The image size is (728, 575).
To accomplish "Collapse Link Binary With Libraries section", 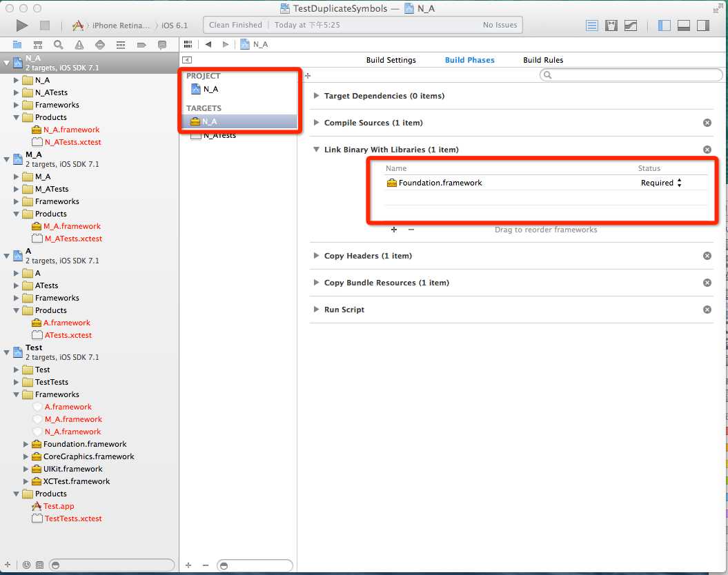I will tap(316, 150).
